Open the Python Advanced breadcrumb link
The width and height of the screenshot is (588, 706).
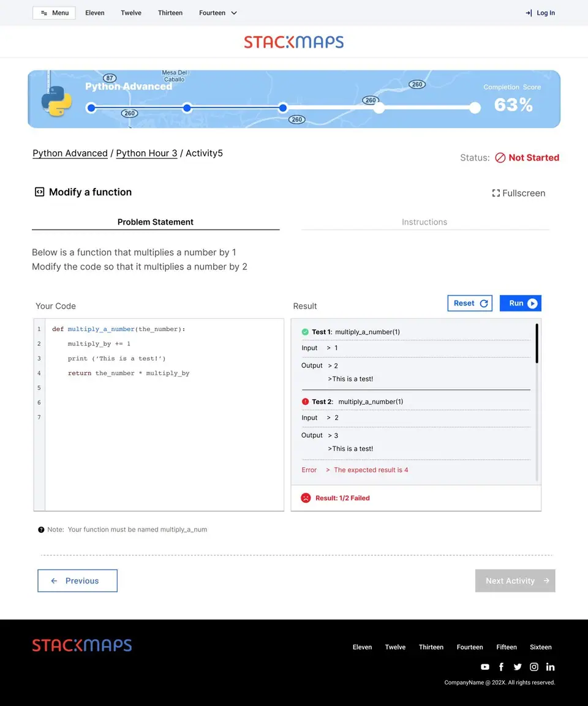click(x=70, y=153)
